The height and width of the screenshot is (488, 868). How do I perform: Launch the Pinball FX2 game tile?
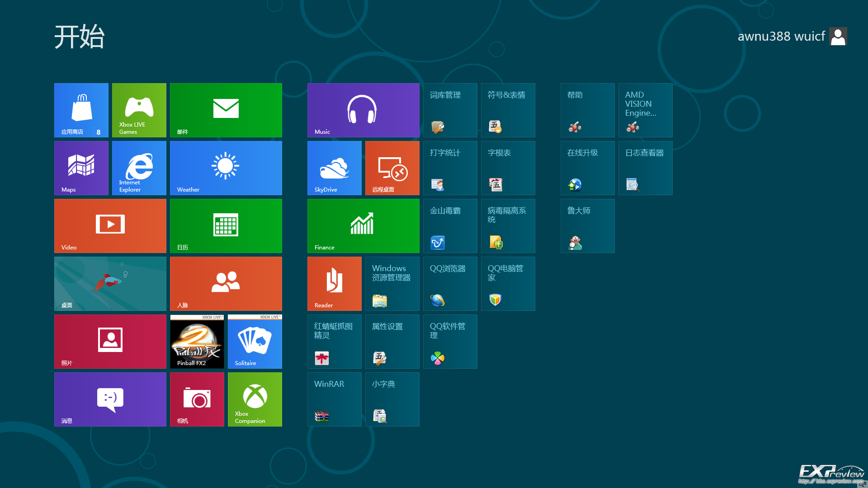pyautogui.click(x=197, y=342)
